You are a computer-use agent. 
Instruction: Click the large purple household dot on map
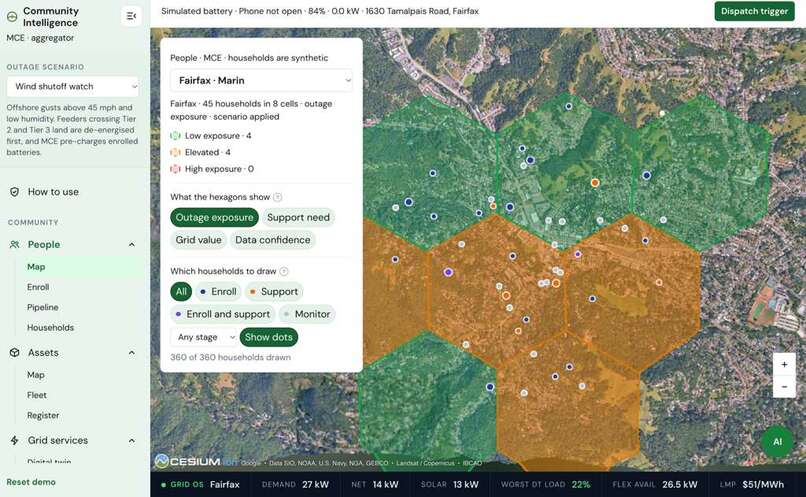point(448,272)
